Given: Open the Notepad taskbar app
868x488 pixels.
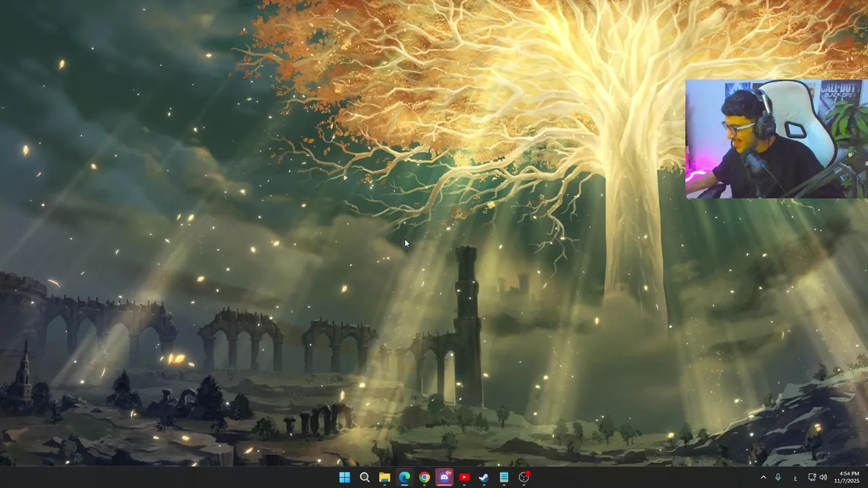Looking at the screenshot, I should click(504, 477).
